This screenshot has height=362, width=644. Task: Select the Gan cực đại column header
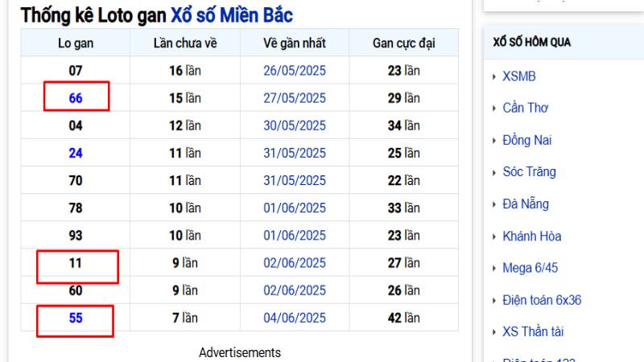404,43
